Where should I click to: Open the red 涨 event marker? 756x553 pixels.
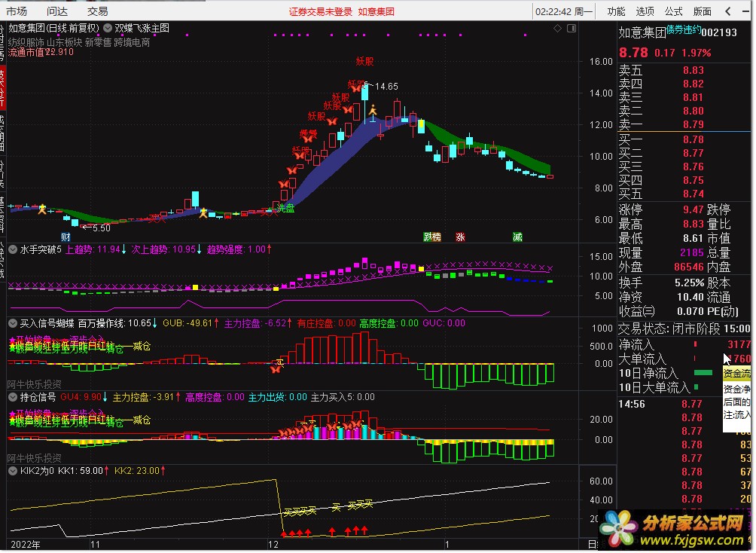(x=460, y=237)
